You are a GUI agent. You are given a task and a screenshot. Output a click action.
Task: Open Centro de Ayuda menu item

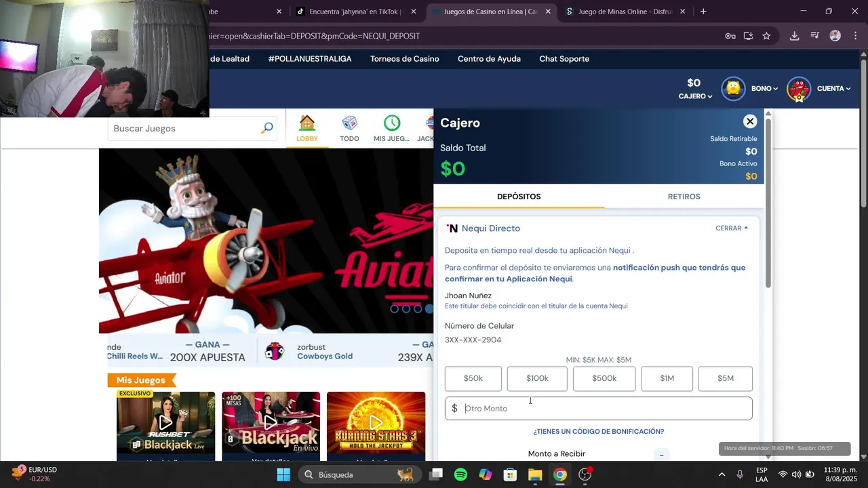489,59
